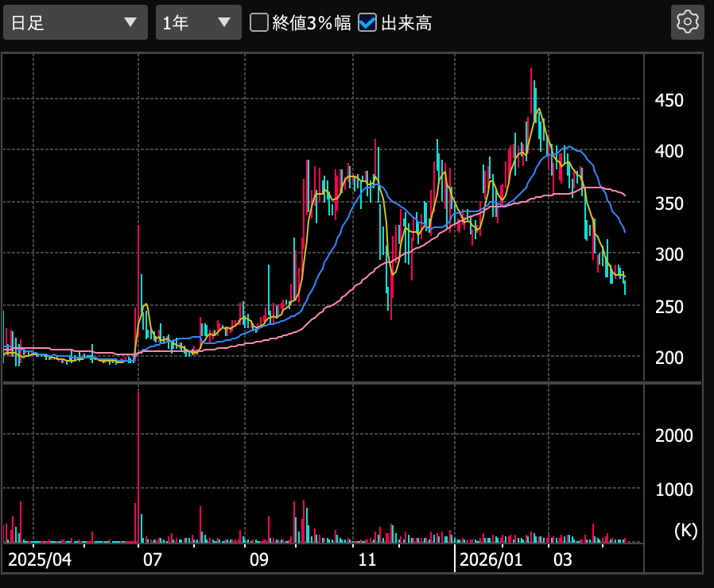Click the 1000 volume axis label

pyautogui.click(x=674, y=490)
